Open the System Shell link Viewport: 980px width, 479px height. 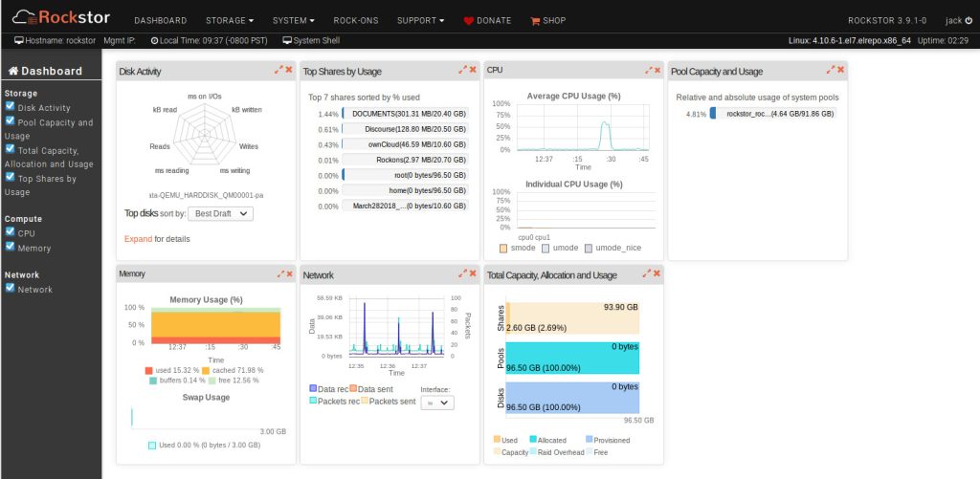(314, 41)
